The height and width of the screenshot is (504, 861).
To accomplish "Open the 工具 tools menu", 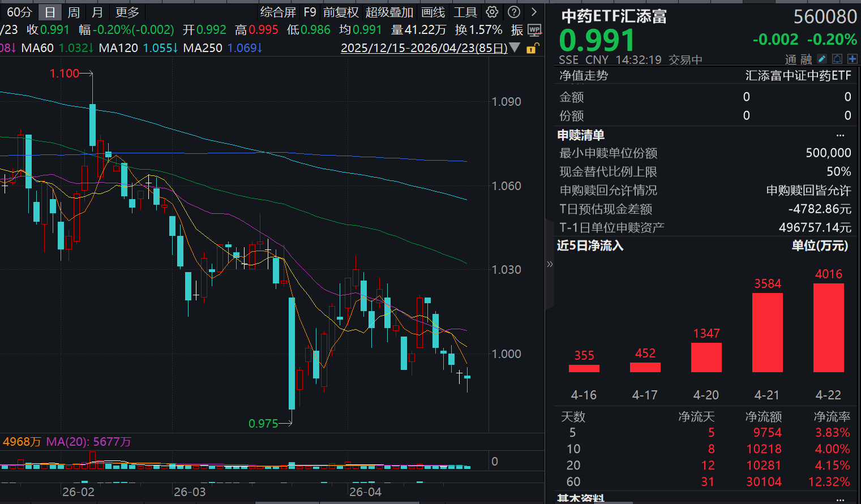I will (x=465, y=12).
